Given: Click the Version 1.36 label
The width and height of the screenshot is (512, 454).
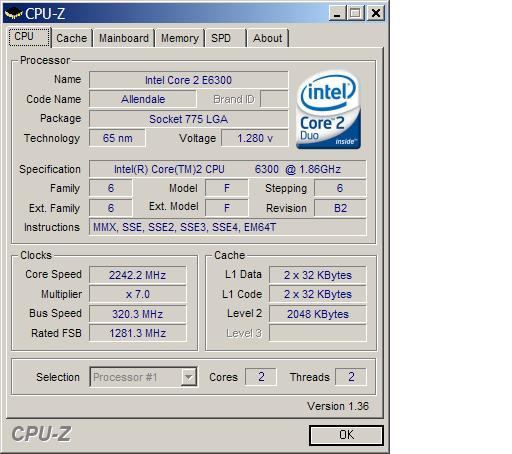Looking at the screenshot, I should 338,406.
